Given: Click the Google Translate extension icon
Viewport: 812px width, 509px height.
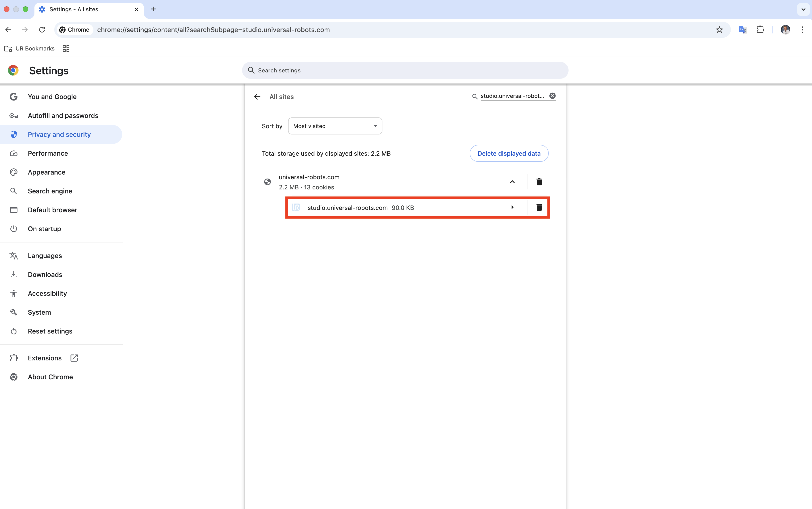Looking at the screenshot, I should [743, 30].
